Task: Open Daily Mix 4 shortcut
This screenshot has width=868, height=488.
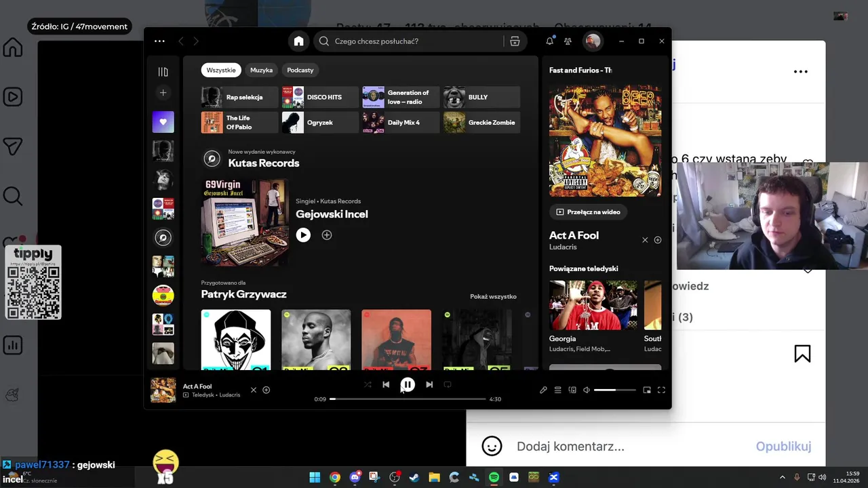Action: [401, 123]
